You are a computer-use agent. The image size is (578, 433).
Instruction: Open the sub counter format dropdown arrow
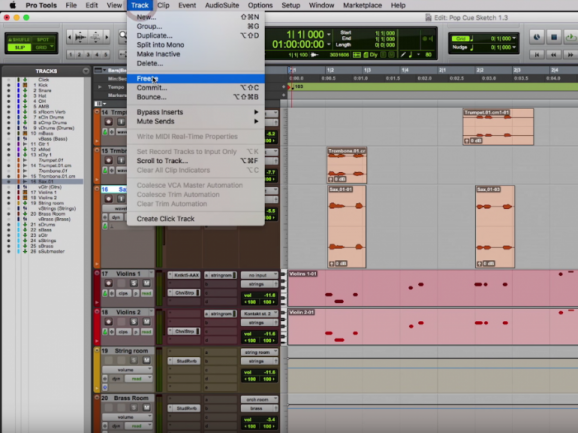(329, 44)
